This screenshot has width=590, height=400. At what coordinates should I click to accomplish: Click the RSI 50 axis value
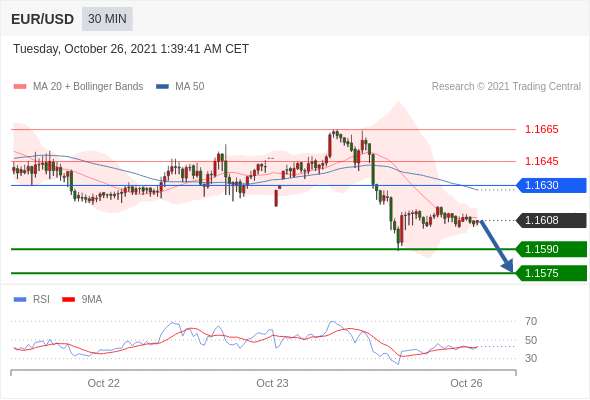(x=531, y=340)
